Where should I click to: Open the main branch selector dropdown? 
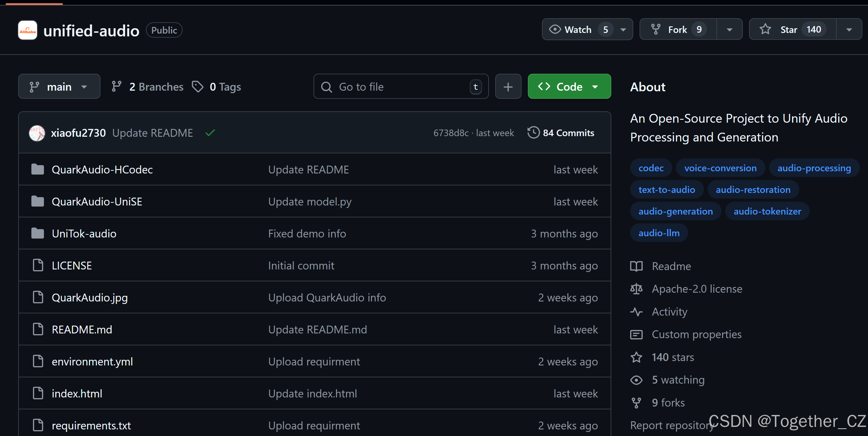pos(59,87)
